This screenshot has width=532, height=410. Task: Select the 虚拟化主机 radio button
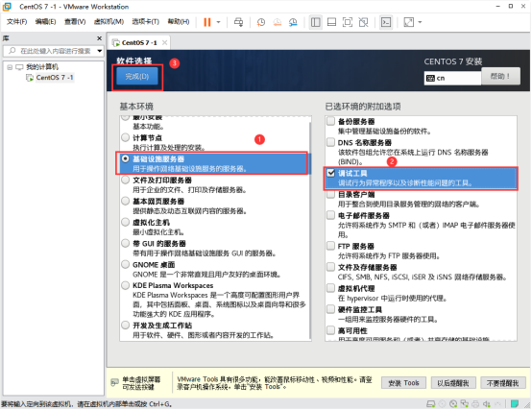point(126,222)
